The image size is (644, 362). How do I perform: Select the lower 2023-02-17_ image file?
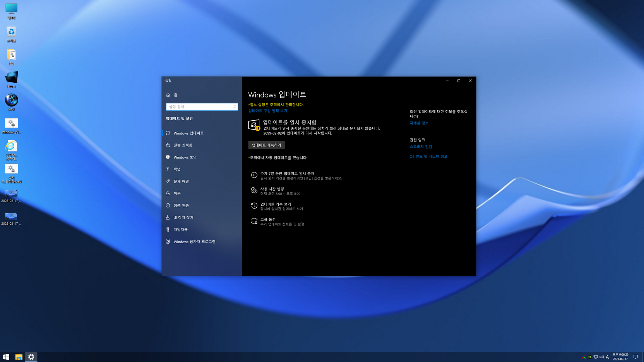(11, 219)
